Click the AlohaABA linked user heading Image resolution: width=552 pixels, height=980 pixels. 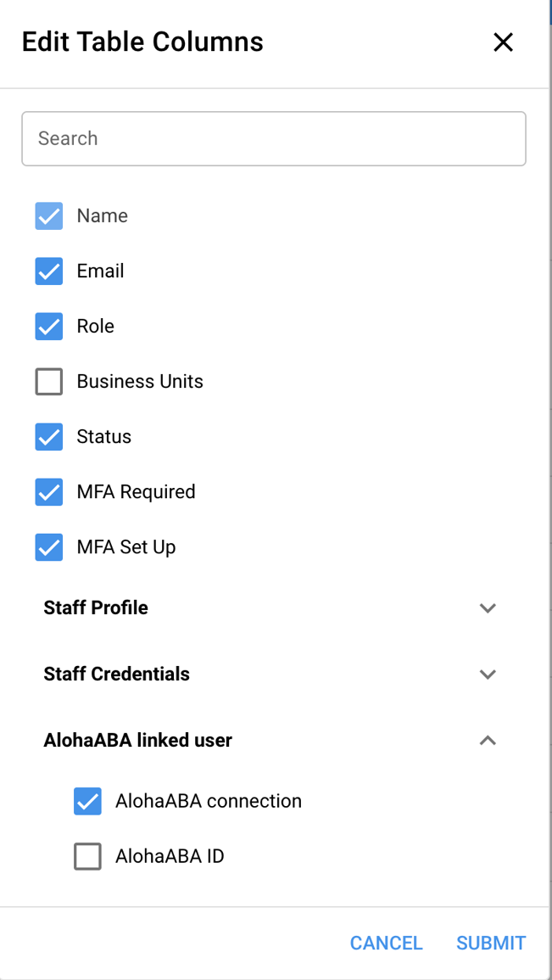[137, 740]
